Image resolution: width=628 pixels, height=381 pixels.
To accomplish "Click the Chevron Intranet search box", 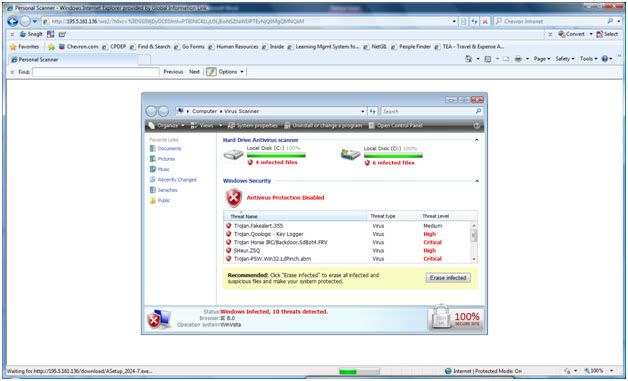I will (x=550, y=21).
